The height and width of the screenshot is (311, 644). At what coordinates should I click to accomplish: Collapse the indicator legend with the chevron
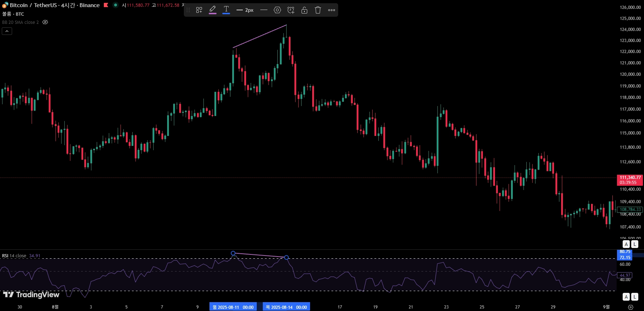coord(7,31)
